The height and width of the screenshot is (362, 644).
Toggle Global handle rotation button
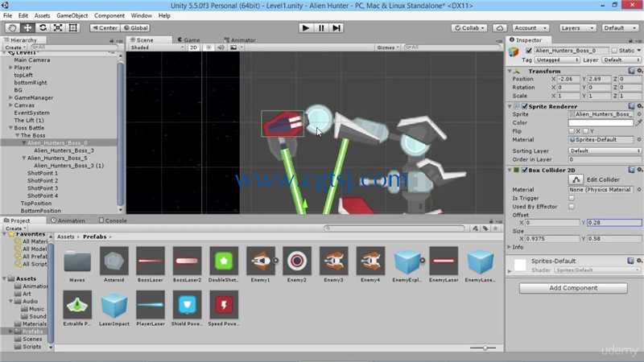136,28
